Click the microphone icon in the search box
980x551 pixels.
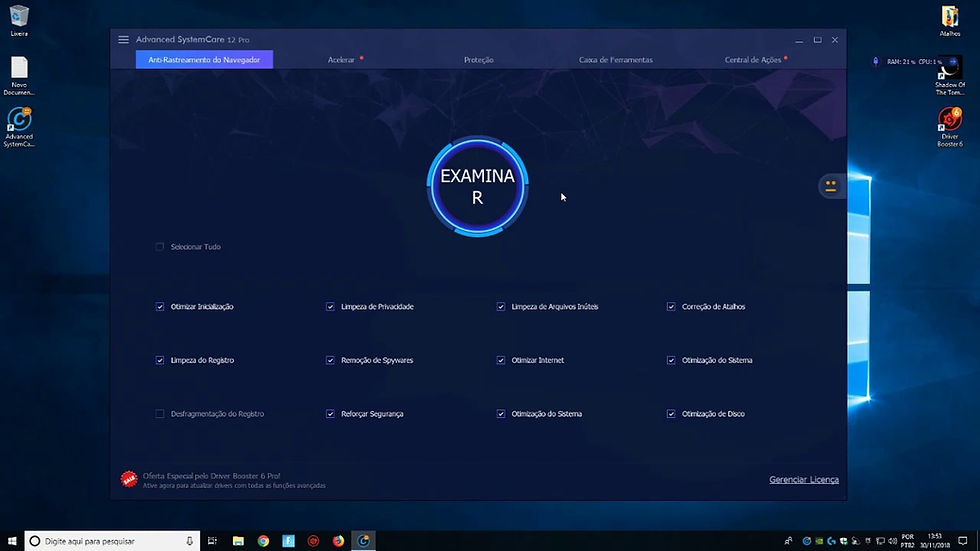tap(189, 541)
